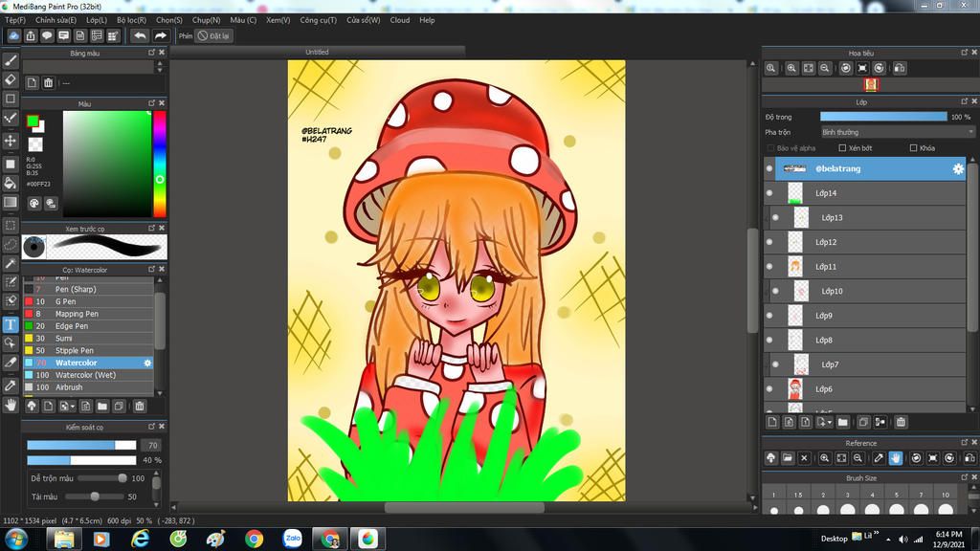Rotate navigator view left
The image size is (980, 551).
click(846, 68)
